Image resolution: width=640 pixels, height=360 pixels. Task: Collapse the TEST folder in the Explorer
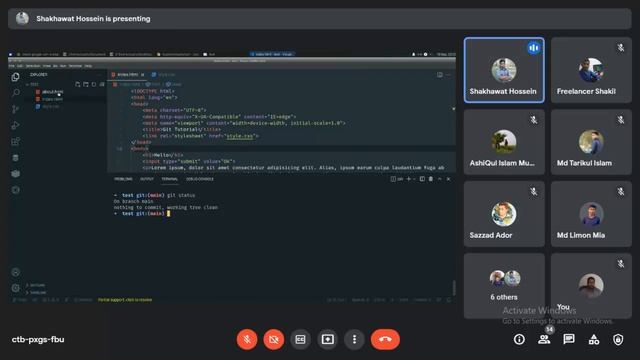click(33, 84)
